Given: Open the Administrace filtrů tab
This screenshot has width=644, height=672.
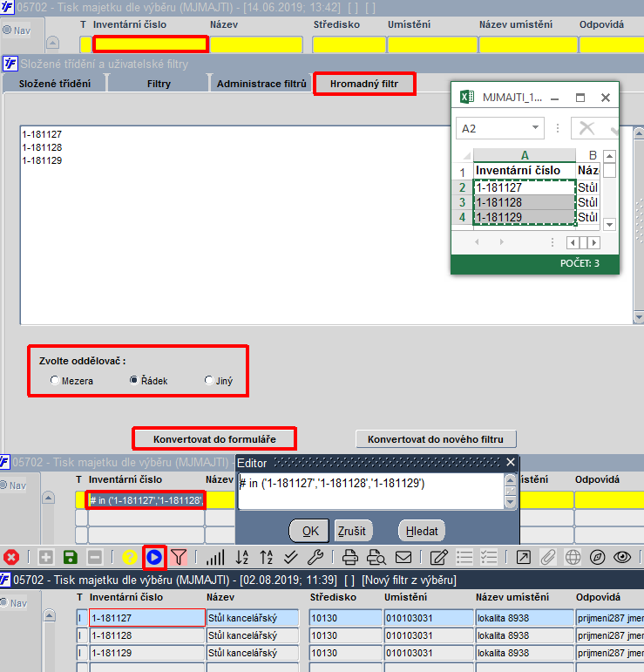Looking at the screenshot, I should pyautogui.click(x=261, y=84).
